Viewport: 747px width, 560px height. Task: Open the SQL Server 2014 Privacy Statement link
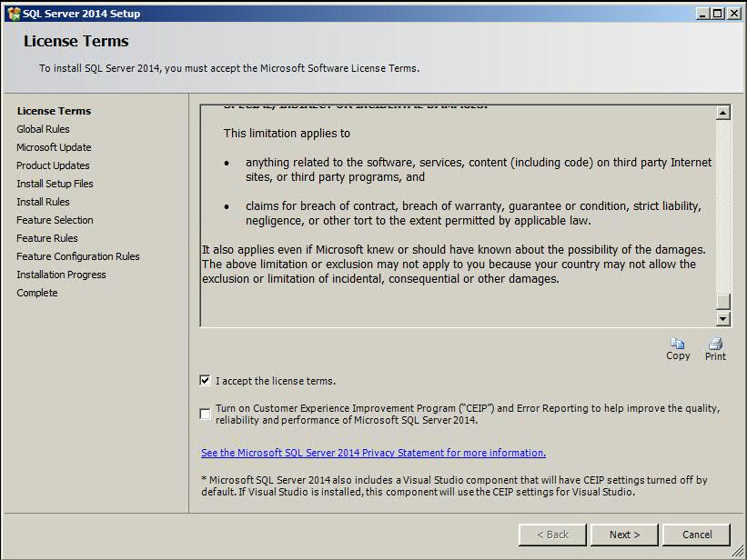pos(375,452)
